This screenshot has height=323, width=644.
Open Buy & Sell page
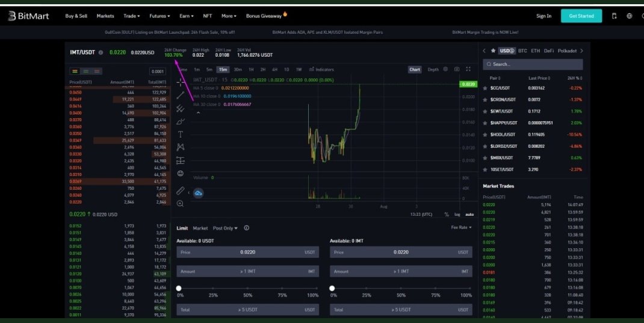click(x=76, y=16)
